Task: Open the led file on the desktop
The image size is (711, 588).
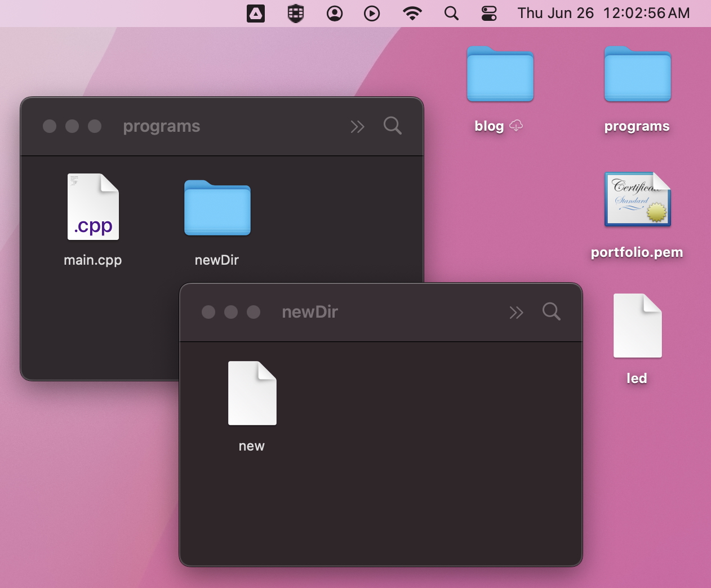Action: pos(637,326)
